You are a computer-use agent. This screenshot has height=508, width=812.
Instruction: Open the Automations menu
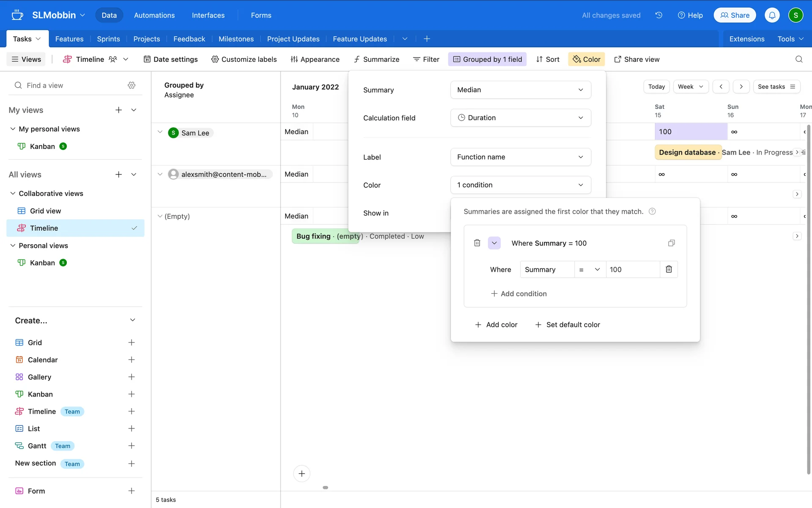coord(154,15)
